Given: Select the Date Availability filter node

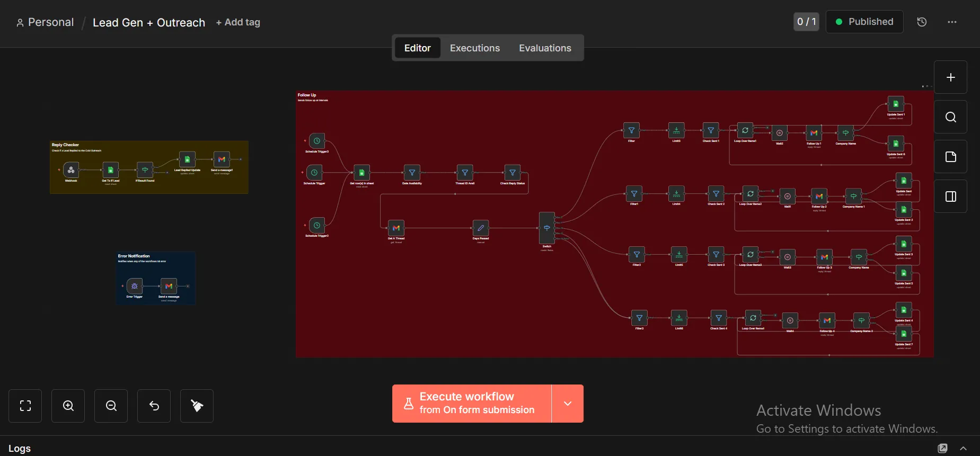Looking at the screenshot, I should (412, 173).
